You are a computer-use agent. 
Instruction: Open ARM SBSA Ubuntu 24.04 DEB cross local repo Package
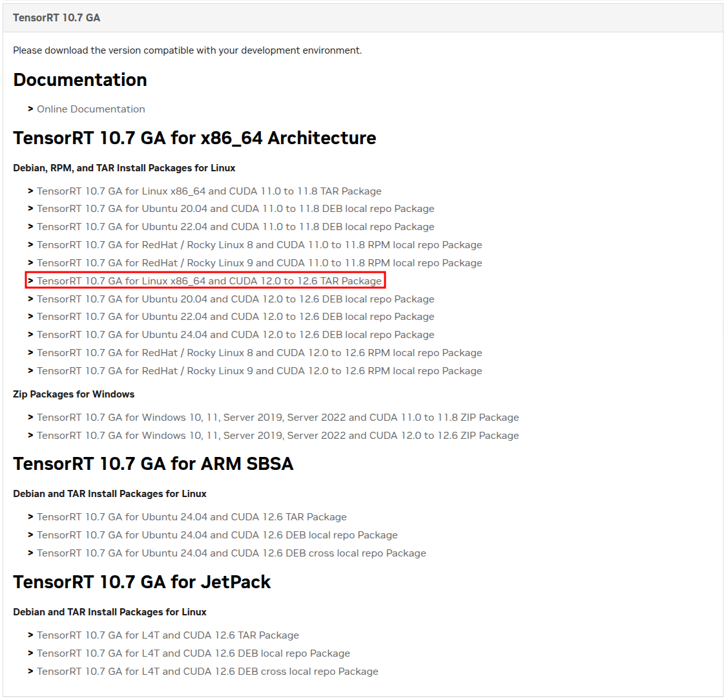232,554
